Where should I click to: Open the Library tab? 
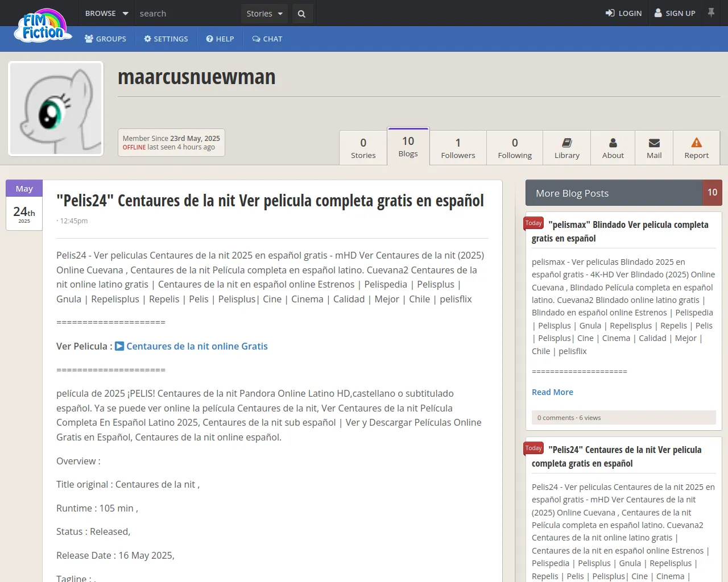coord(567,148)
